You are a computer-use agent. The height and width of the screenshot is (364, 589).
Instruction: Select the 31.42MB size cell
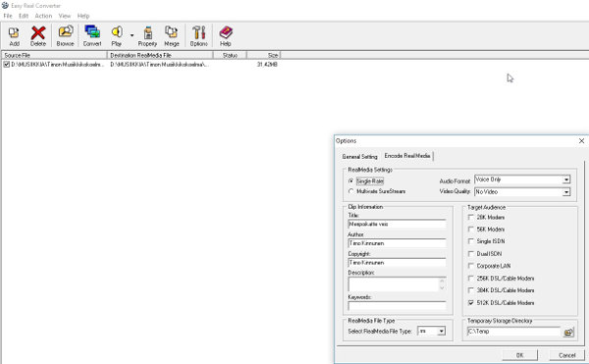click(267, 65)
